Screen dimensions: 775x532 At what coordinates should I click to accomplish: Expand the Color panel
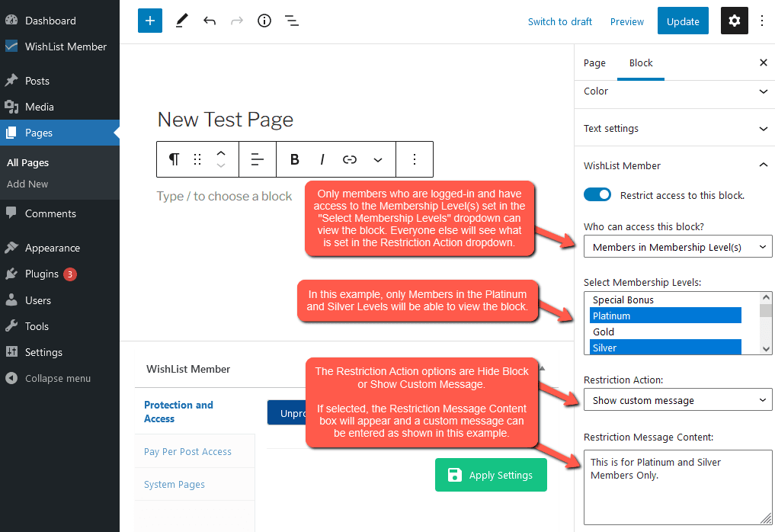click(674, 91)
